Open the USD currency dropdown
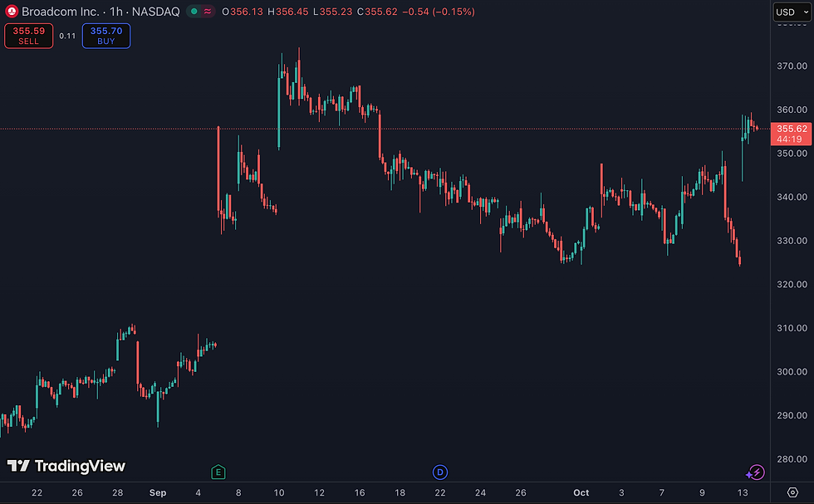The width and height of the screenshot is (814, 504). pyautogui.click(x=792, y=12)
